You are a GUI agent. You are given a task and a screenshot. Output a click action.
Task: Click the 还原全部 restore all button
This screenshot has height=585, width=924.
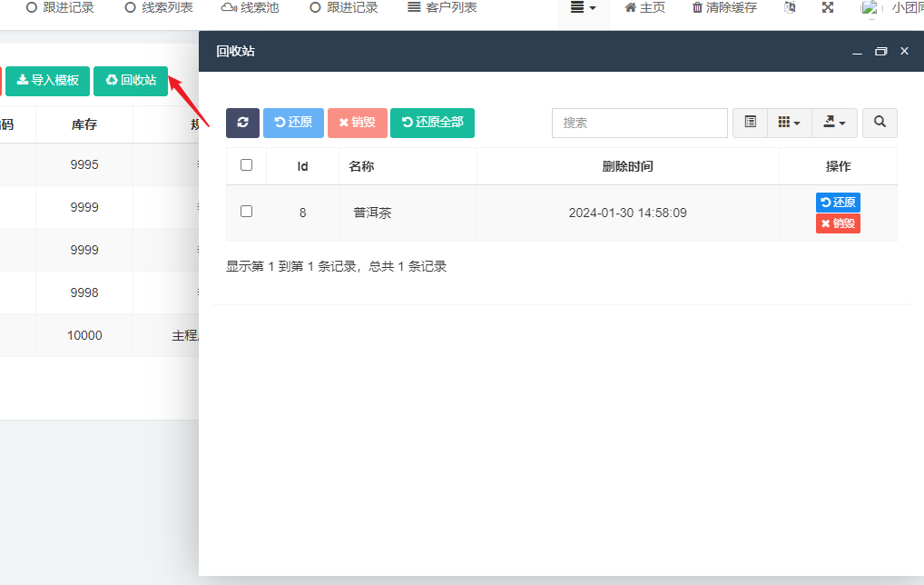(432, 123)
